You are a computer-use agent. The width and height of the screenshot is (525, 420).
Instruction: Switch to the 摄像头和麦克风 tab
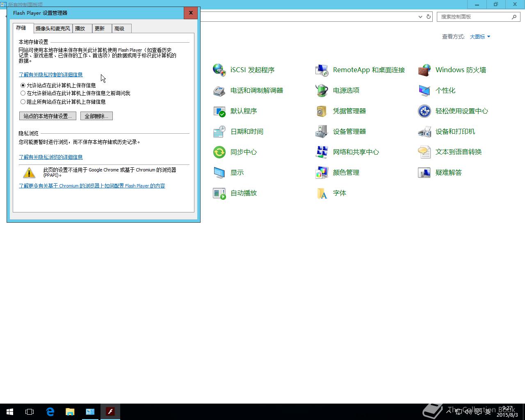(x=53, y=28)
